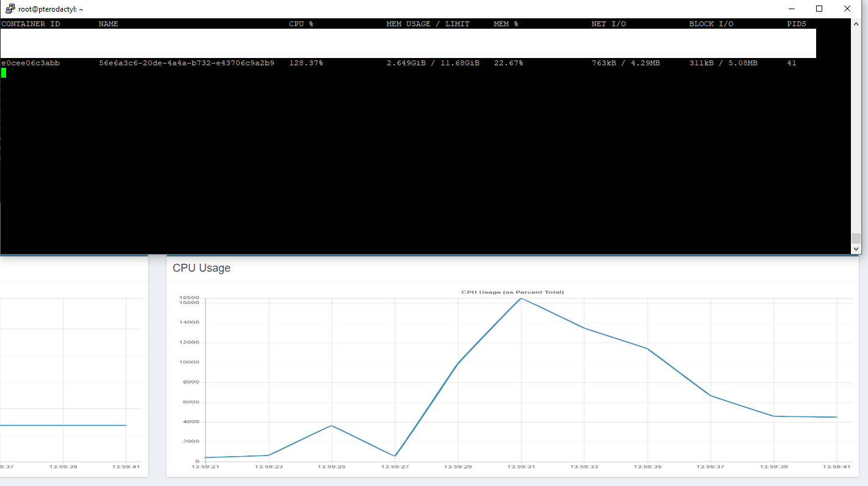Screen dimensions: 868x486
Task: Click the NAME column header
Action: [109, 24]
